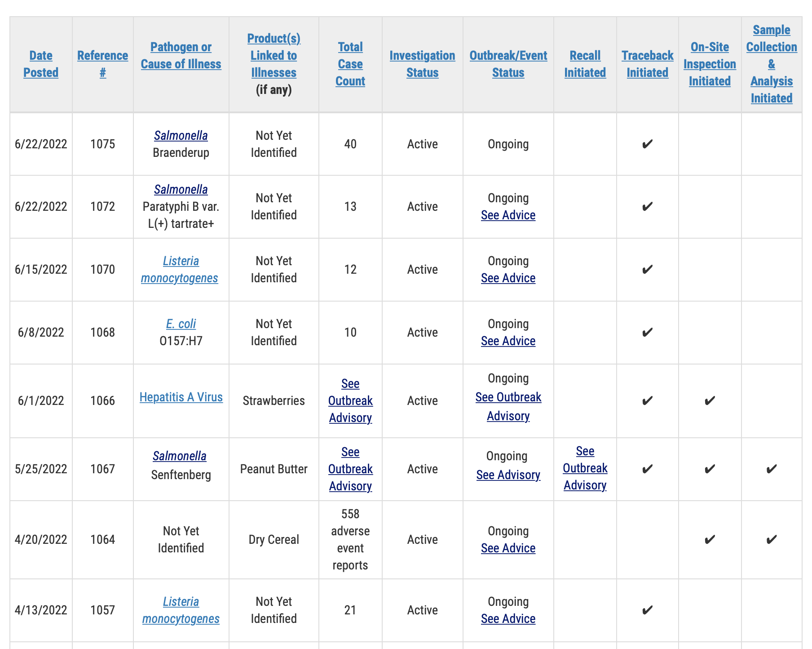Image resolution: width=812 pixels, height=649 pixels.
Task: Sort by Outbreak/Event Status header
Action: pyautogui.click(x=508, y=64)
